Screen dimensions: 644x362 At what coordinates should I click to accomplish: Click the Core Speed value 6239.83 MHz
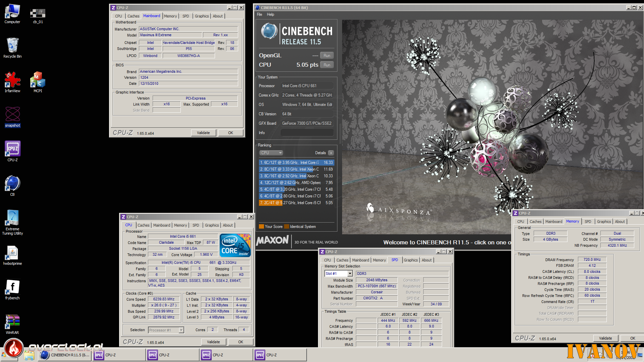pyautogui.click(x=164, y=299)
